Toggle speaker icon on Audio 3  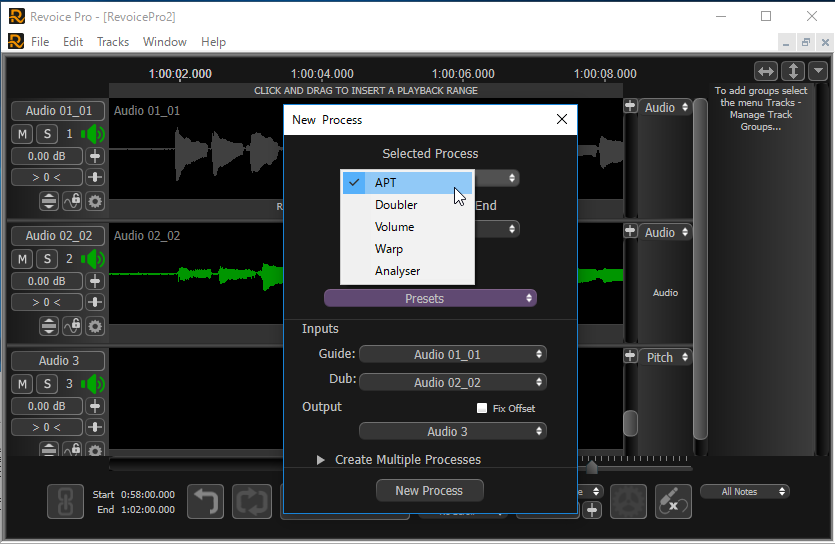(x=93, y=384)
